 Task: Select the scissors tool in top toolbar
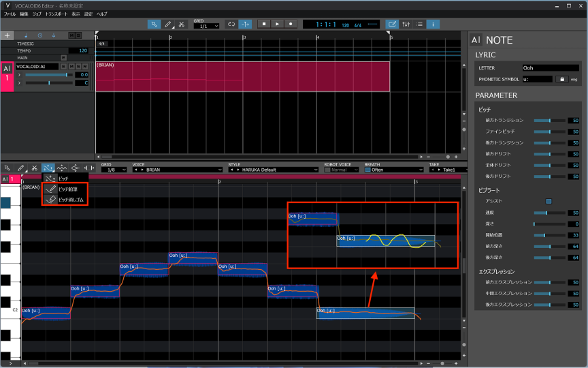pos(182,25)
